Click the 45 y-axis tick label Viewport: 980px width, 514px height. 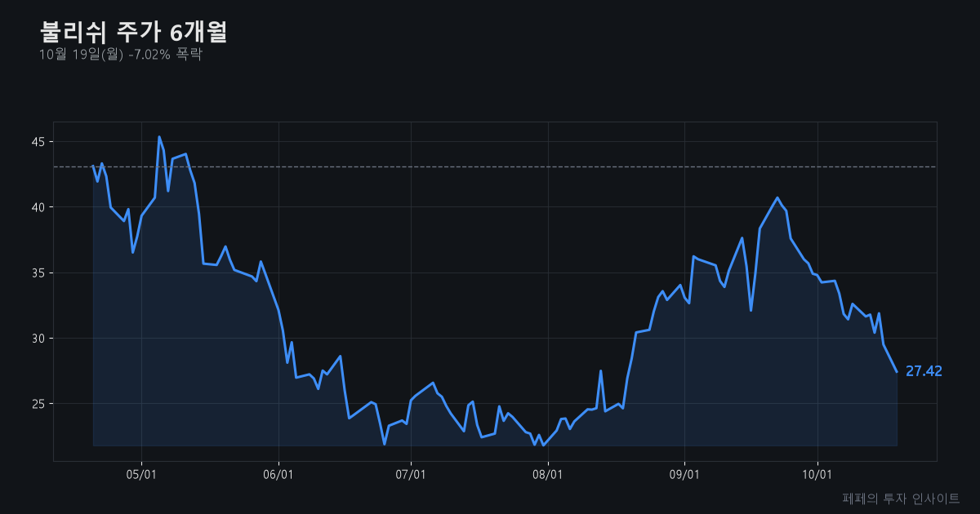[38, 142]
